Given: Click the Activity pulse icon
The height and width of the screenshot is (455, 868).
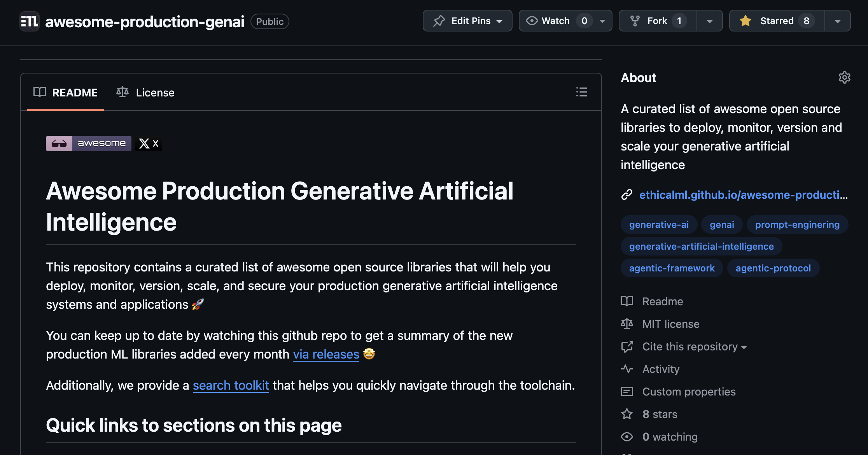Looking at the screenshot, I should [627, 369].
